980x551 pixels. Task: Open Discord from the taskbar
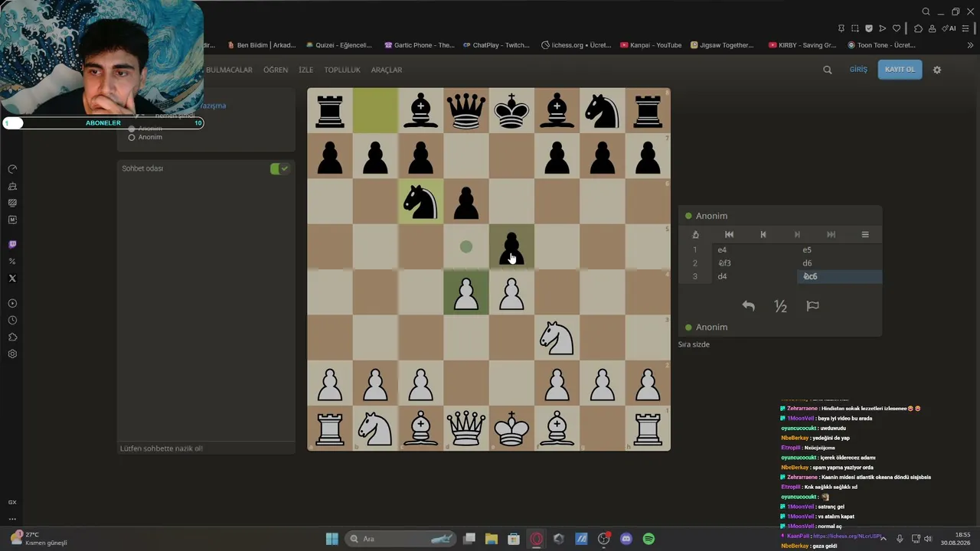click(626, 539)
